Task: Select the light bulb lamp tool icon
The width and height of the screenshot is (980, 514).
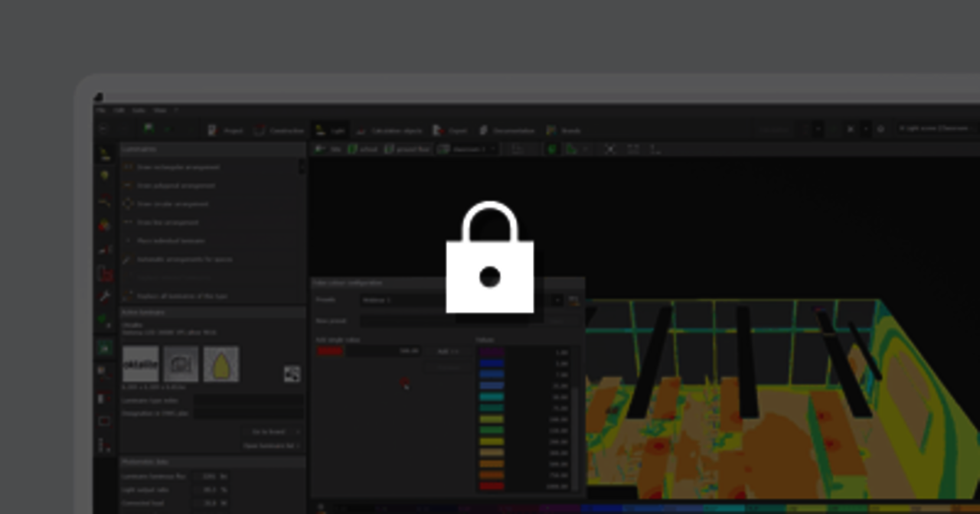Action: point(105,176)
